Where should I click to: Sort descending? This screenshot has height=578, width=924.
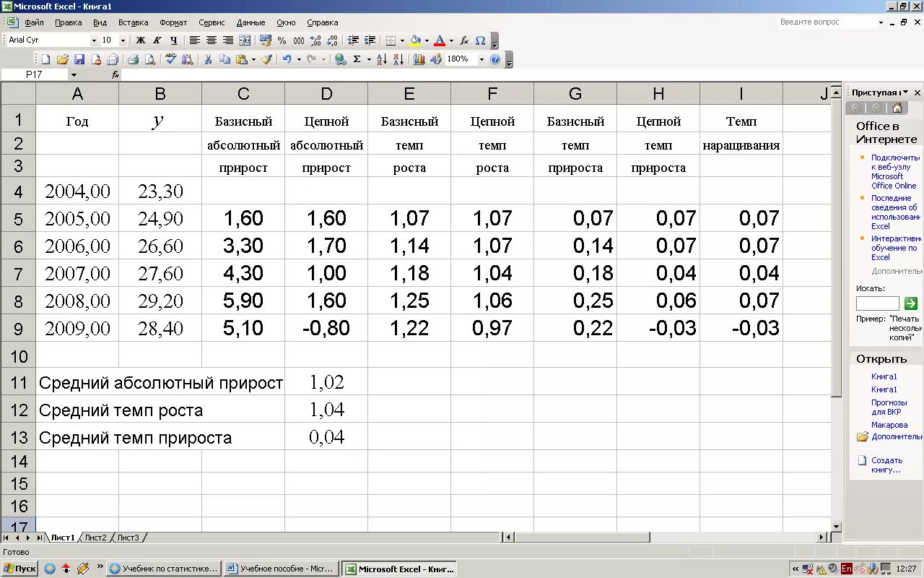click(x=398, y=59)
